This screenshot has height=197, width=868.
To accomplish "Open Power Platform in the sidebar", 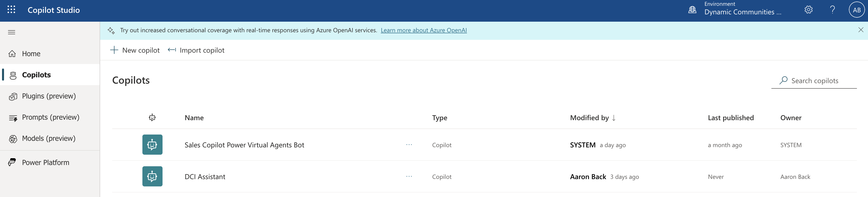I will 50,162.
